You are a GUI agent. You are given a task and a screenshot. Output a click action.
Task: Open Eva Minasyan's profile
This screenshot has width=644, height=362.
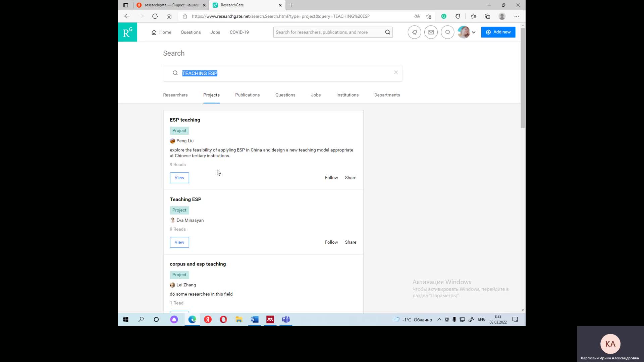[x=190, y=220]
